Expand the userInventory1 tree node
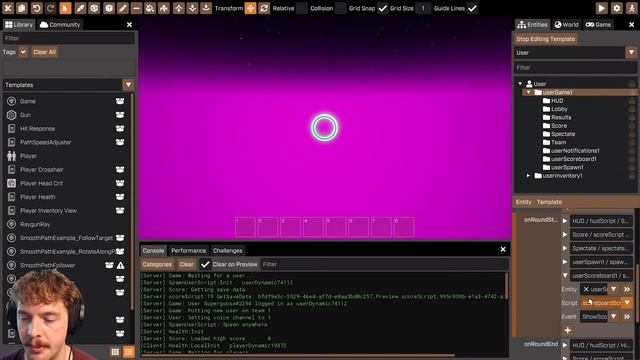 click(528, 176)
